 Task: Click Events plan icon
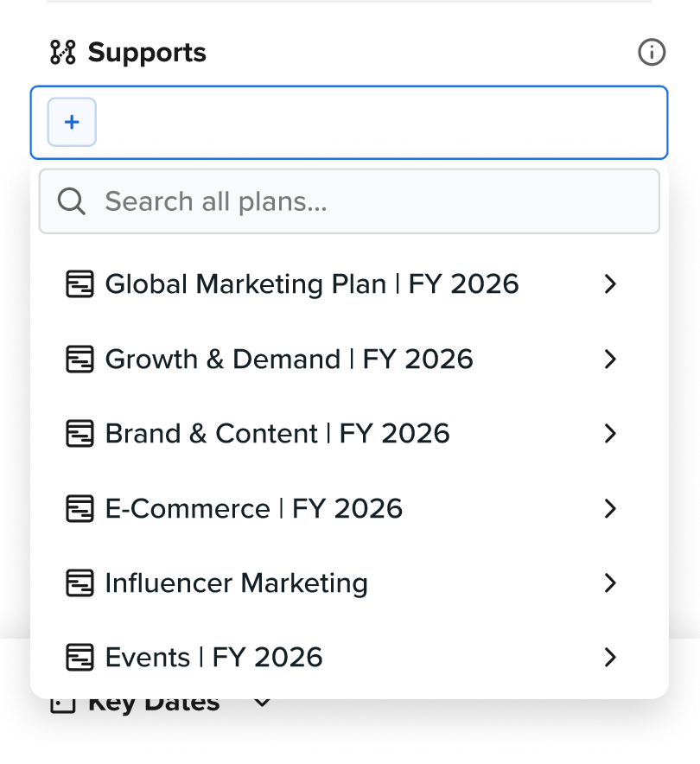pyautogui.click(x=80, y=658)
